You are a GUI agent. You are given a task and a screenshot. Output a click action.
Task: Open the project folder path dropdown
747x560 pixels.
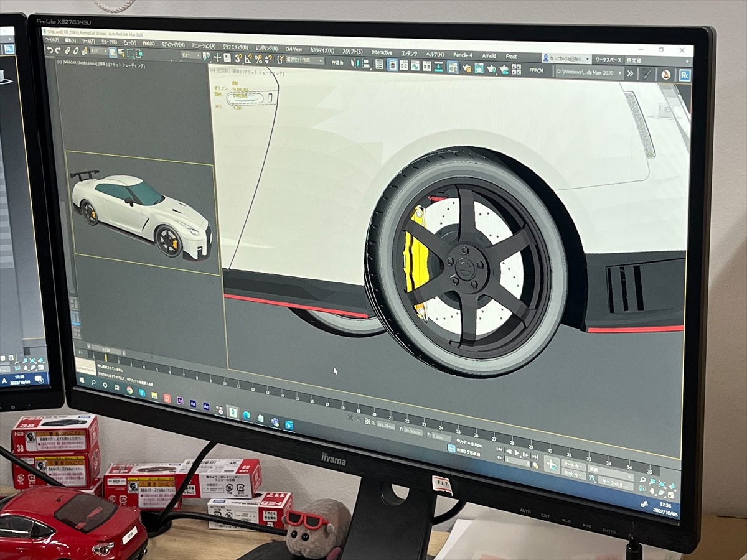590,73
